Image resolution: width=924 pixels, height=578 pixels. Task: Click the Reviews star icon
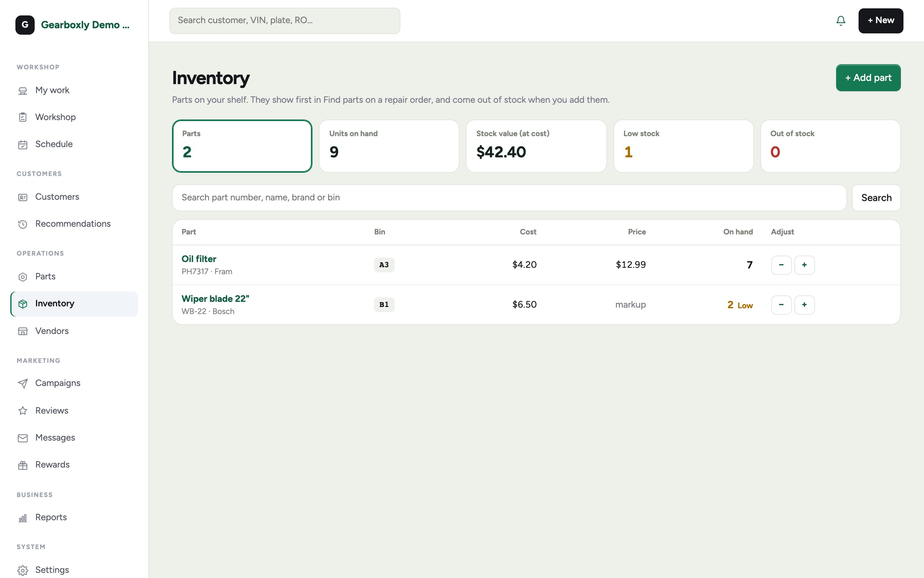click(22, 411)
